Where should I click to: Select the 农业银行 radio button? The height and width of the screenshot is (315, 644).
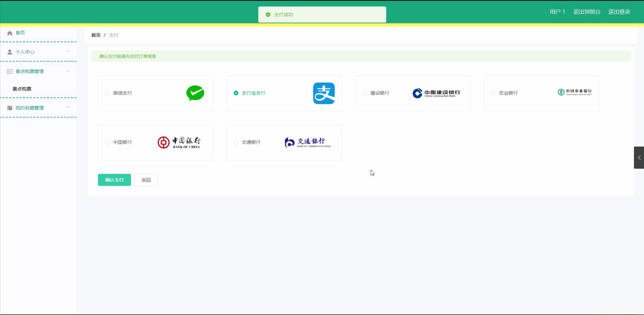pos(493,93)
